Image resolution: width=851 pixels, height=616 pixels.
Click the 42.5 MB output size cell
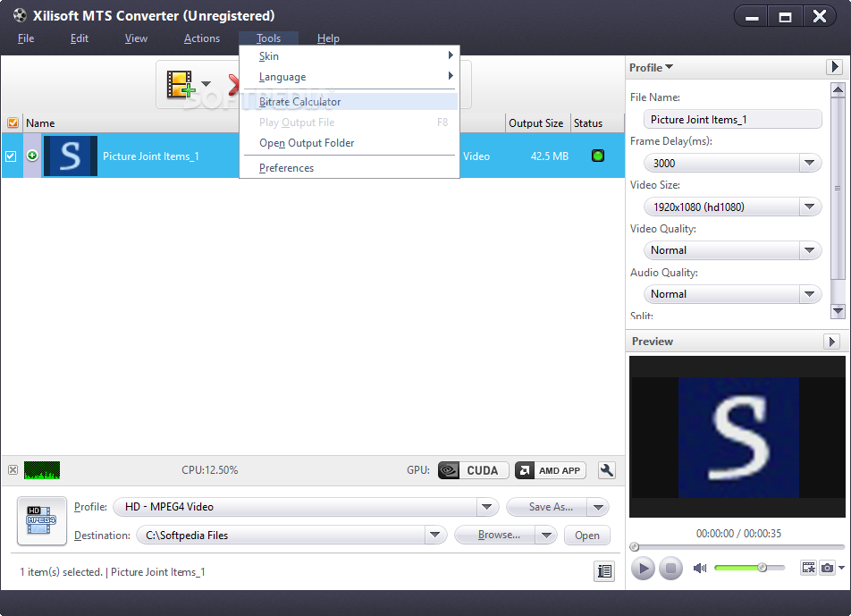point(549,156)
